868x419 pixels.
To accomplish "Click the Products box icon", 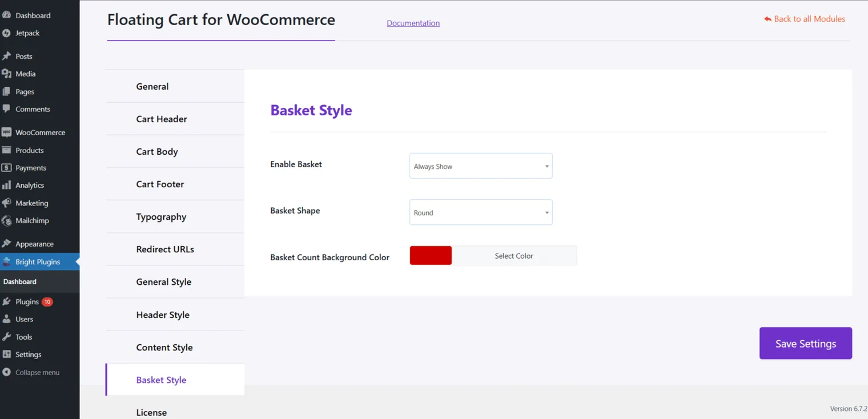I will pos(7,150).
